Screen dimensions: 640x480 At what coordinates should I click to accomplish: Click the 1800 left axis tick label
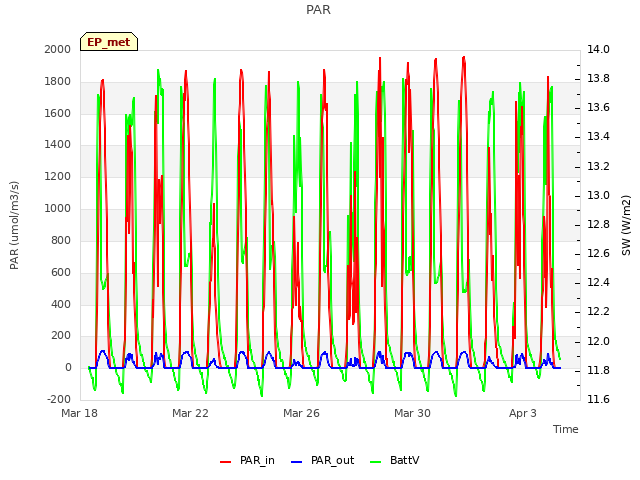[58, 81]
